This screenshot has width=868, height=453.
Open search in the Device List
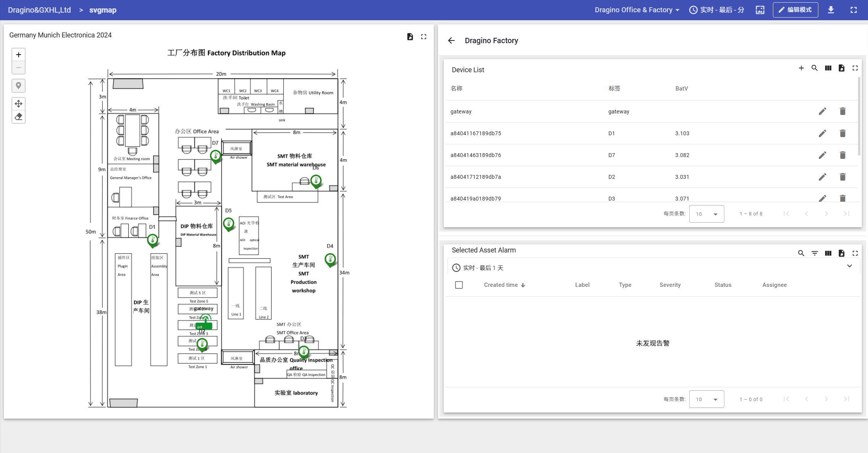[x=815, y=68]
